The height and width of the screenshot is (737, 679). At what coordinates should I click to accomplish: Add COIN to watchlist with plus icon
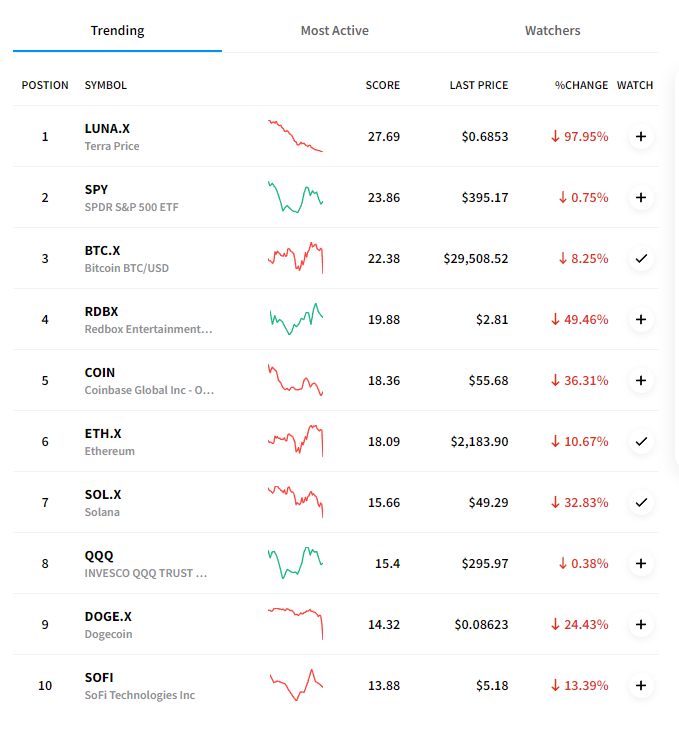coord(641,380)
